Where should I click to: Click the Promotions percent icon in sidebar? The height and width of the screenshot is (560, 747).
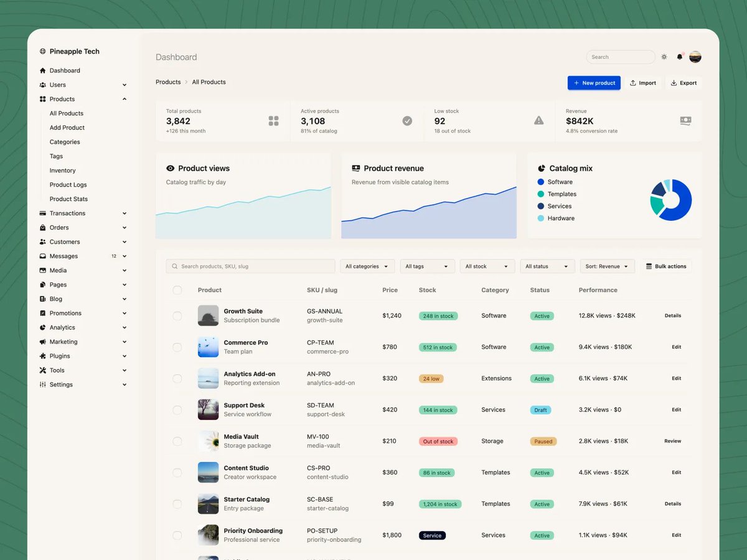pos(42,314)
